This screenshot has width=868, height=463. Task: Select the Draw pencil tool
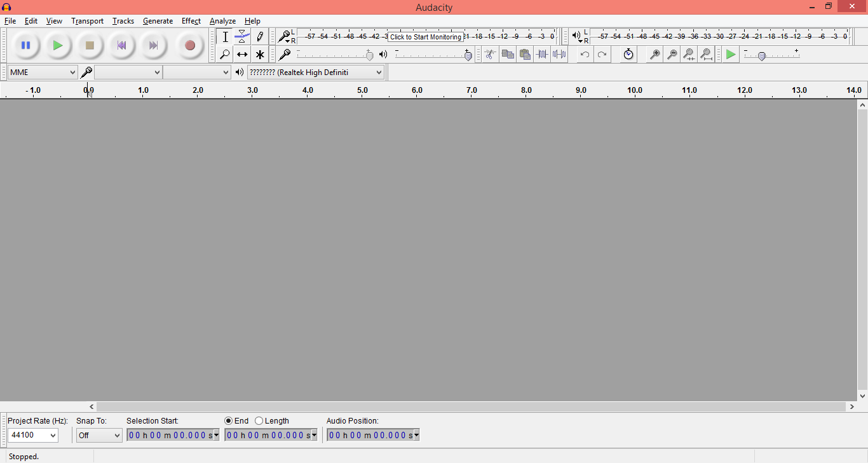259,37
